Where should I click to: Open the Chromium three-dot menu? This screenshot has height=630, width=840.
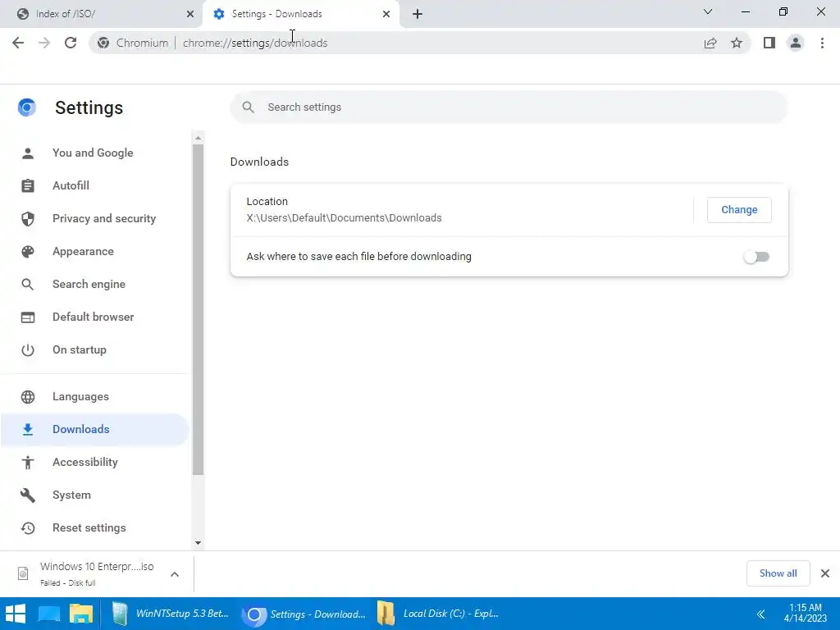(822, 43)
